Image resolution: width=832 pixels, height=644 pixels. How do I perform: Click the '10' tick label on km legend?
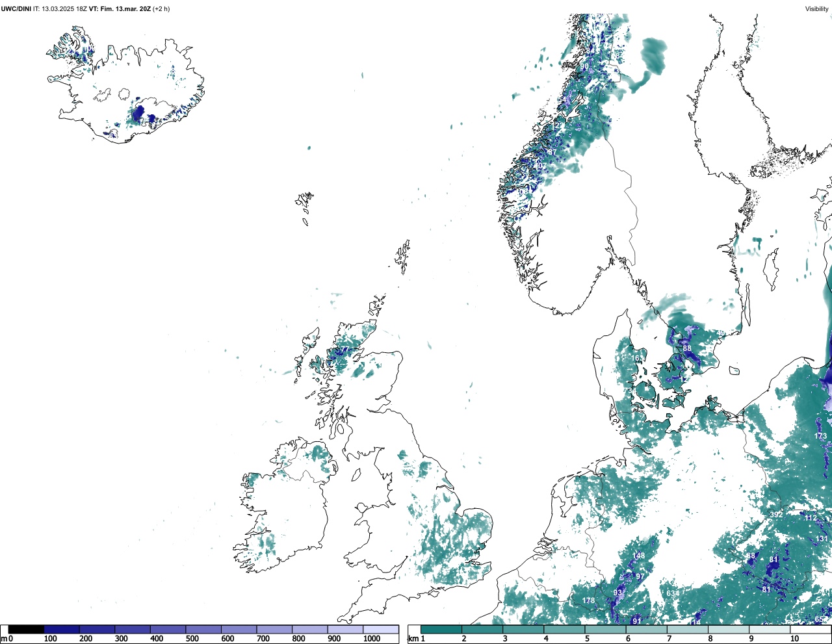click(x=794, y=639)
